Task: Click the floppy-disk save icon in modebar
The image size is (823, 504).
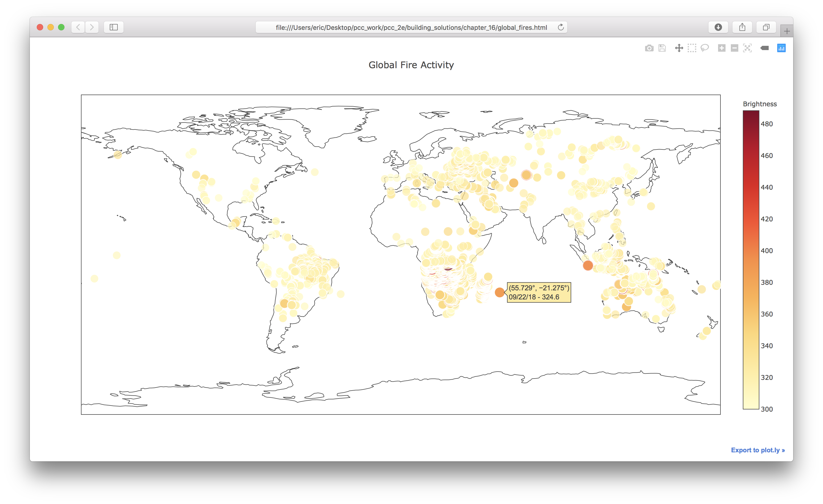Action: point(662,48)
